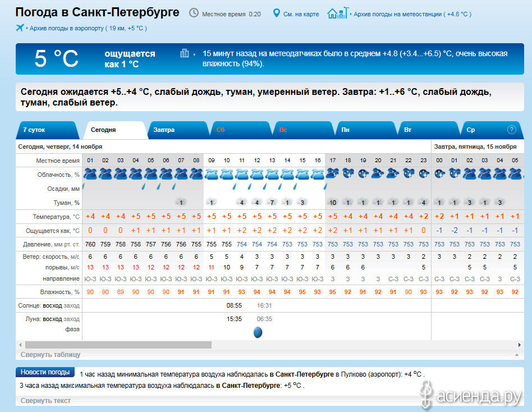Click the sunset time 16:31

(264, 305)
